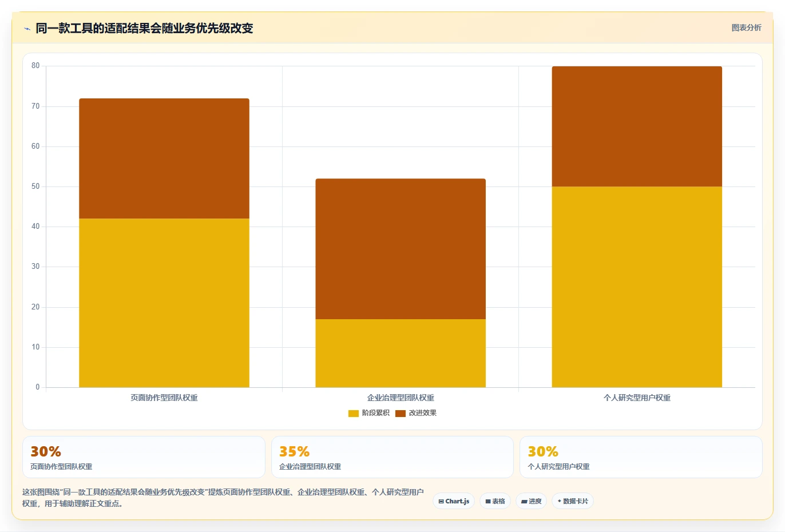Select the 进度 tag chip
Image resolution: width=785 pixels, height=532 pixels.
(x=531, y=501)
